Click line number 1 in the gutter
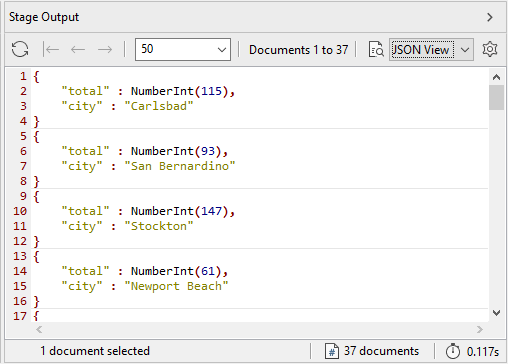This screenshot has height=364, width=508. coord(23,76)
